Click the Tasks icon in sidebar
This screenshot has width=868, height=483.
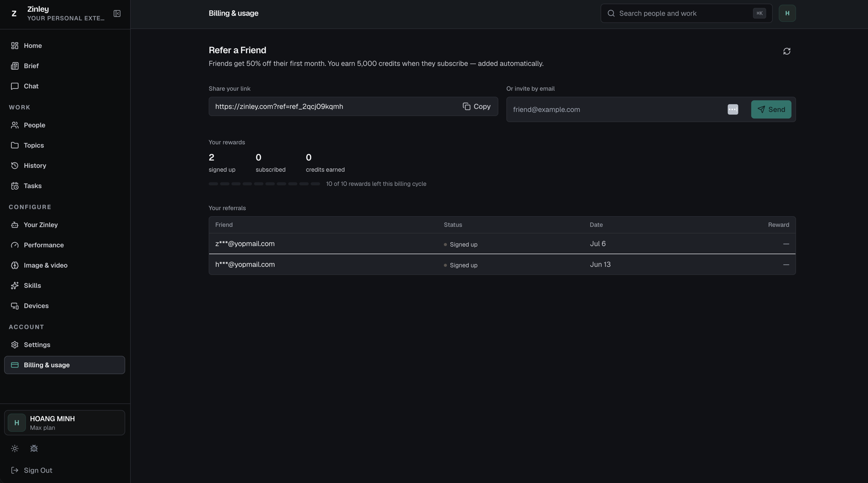15,186
